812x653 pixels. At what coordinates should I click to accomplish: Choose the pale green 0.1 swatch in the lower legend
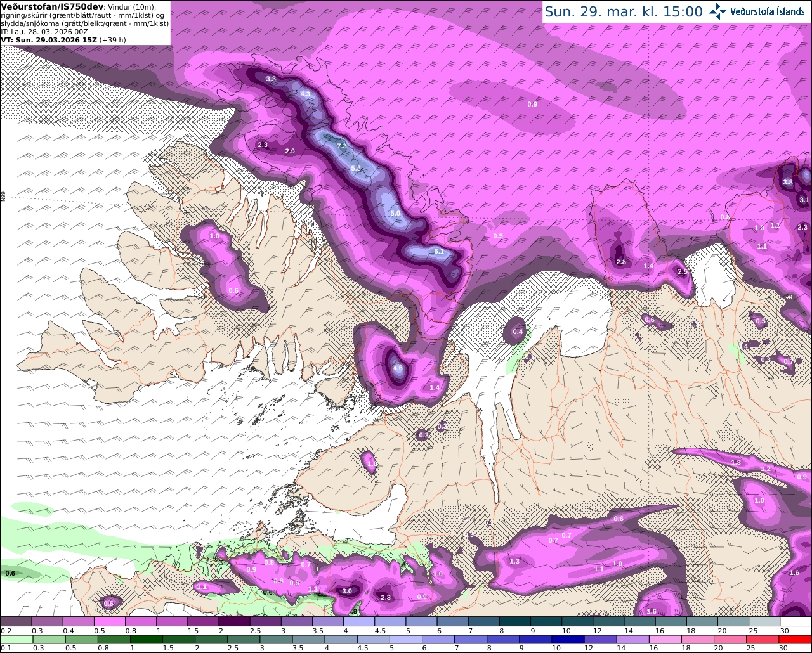tap(16, 639)
